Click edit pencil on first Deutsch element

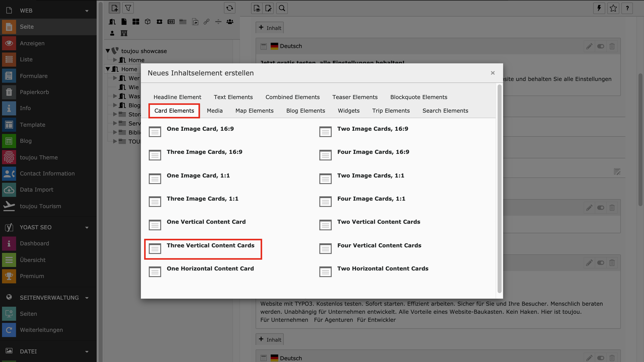tap(589, 46)
